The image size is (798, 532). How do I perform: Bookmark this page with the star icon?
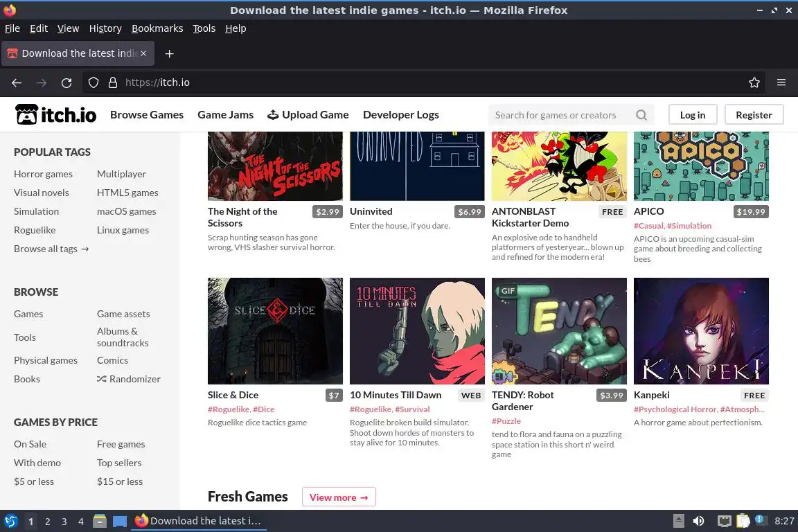point(754,82)
